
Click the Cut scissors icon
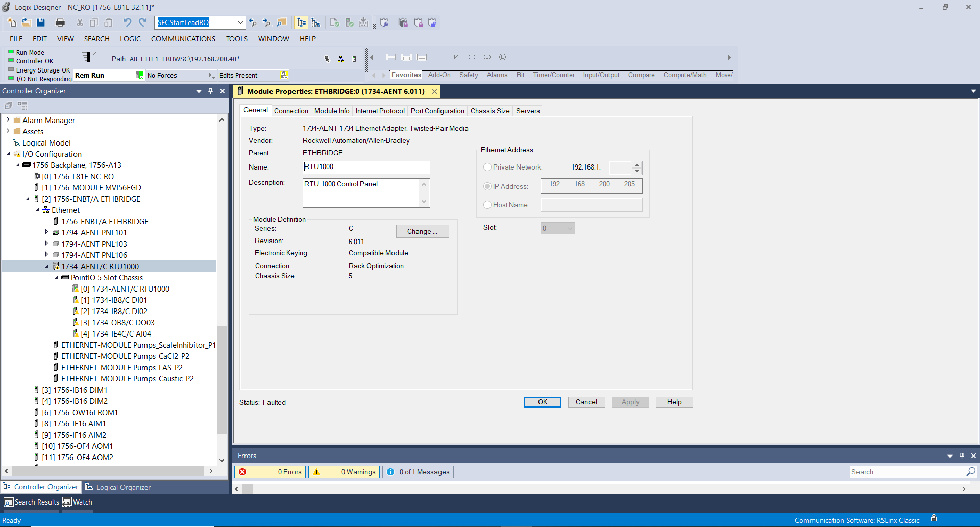pyautogui.click(x=80, y=22)
